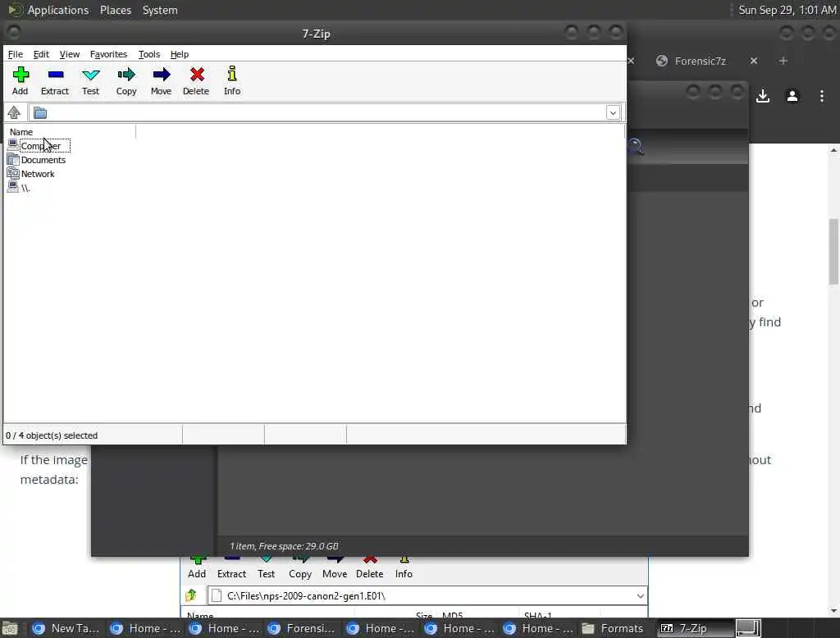
Task: Click the Extract toolbar icon in 7-Zip
Action: [x=55, y=81]
